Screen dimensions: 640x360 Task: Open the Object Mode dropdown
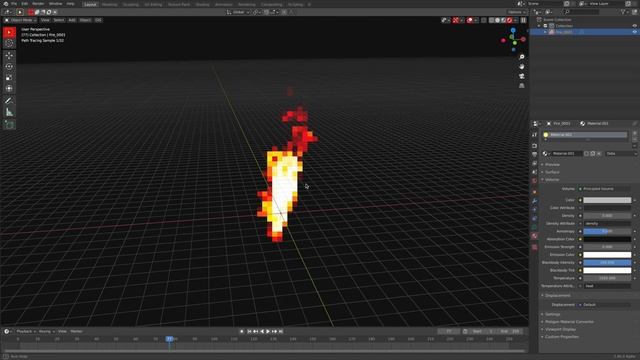(x=20, y=20)
